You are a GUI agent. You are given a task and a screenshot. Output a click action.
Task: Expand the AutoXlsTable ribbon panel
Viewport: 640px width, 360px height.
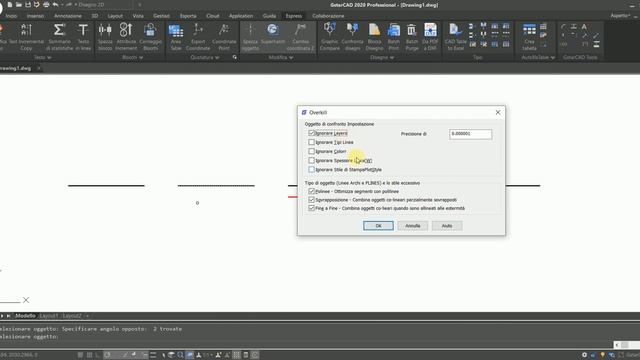[538, 58]
